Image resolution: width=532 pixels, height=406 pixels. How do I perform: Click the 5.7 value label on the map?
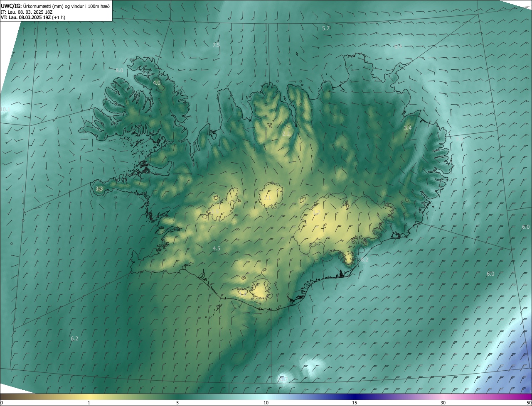pyautogui.click(x=326, y=28)
